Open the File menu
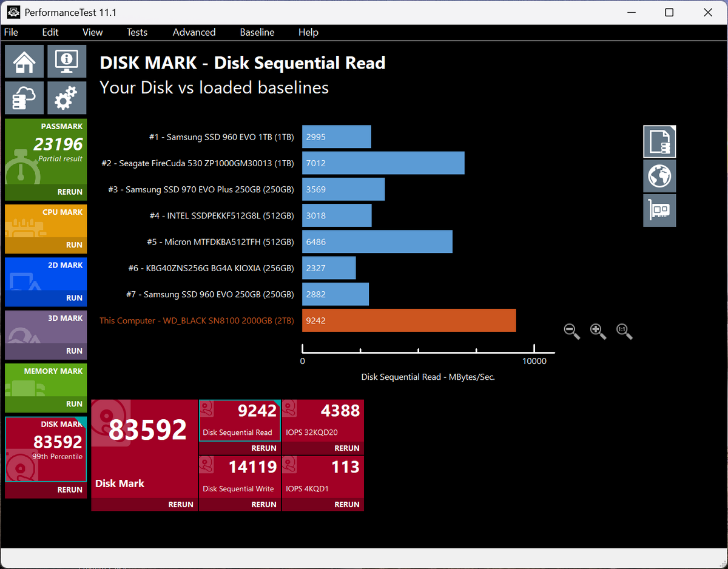The image size is (728, 569). tap(11, 32)
